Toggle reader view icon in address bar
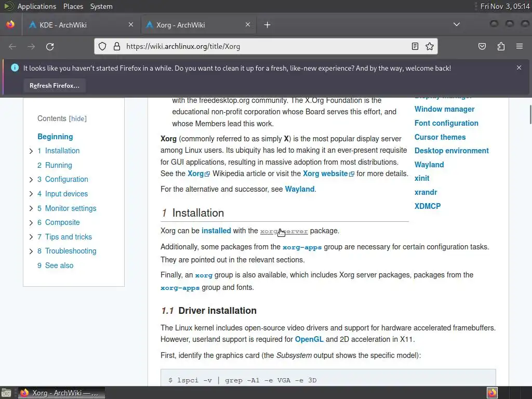The image size is (532, 399). coord(415,46)
